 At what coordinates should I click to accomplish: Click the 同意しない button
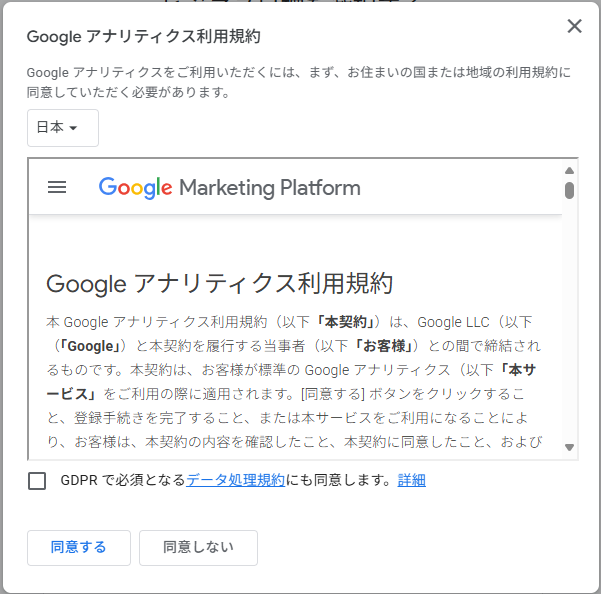click(198, 548)
